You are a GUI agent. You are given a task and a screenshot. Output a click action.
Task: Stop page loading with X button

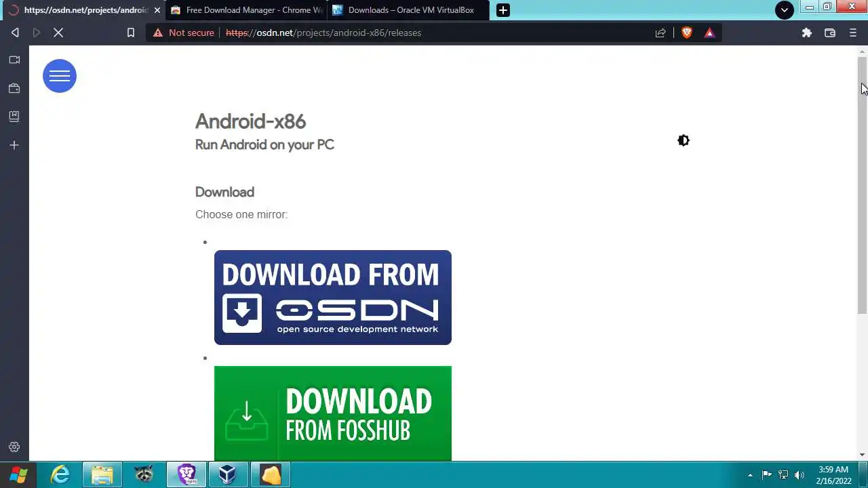(x=58, y=33)
